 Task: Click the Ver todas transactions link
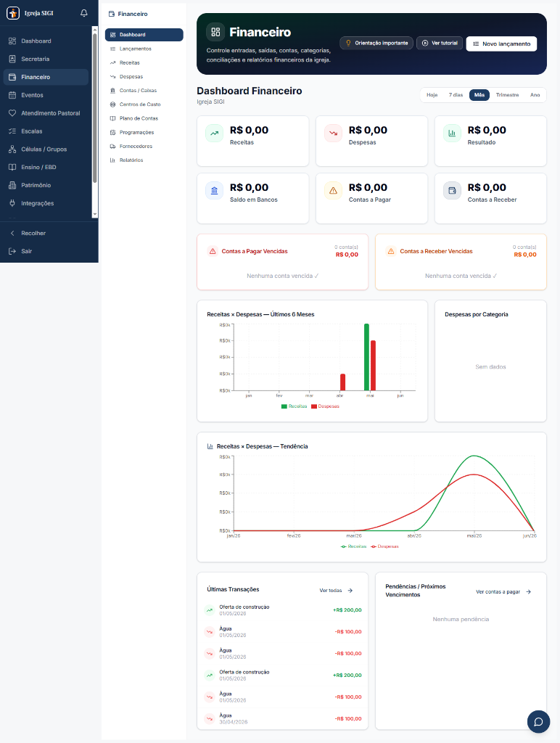pyautogui.click(x=337, y=591)
